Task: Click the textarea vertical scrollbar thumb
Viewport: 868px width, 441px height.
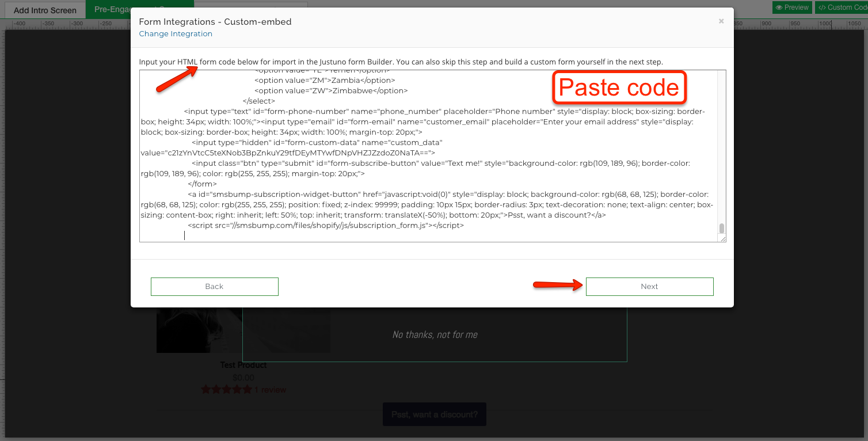Action: pos(722,229)
